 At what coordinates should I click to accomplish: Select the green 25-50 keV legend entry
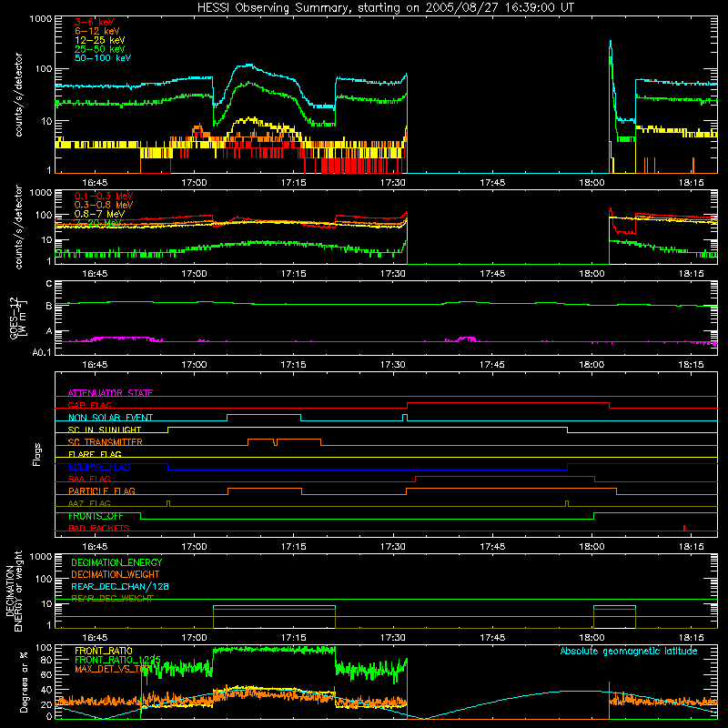[x=100, y=49]
